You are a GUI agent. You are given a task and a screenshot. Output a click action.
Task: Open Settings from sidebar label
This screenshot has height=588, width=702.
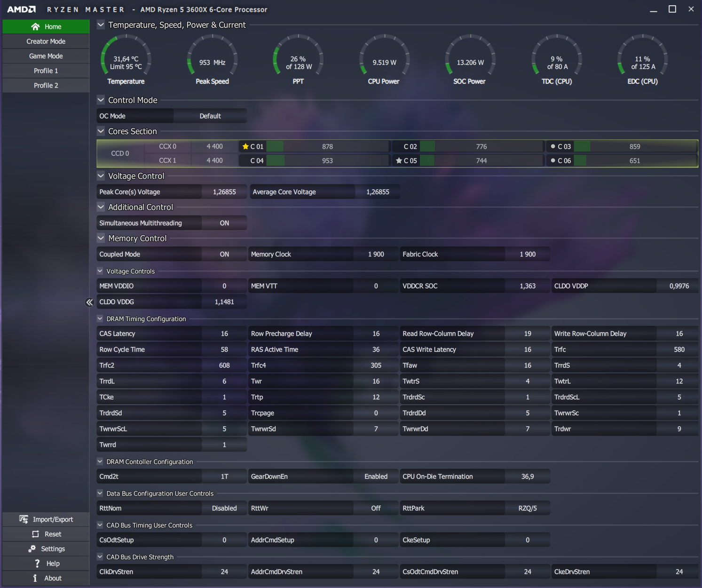53,549
